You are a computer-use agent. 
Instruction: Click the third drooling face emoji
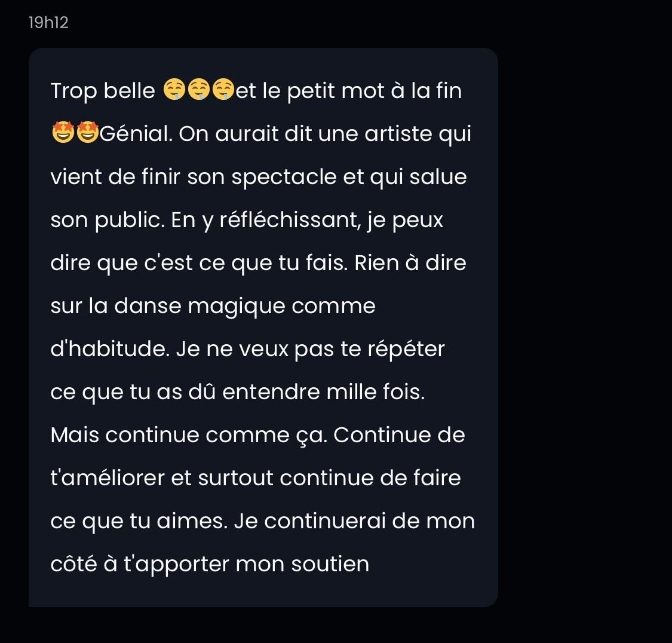click(223, 90)
